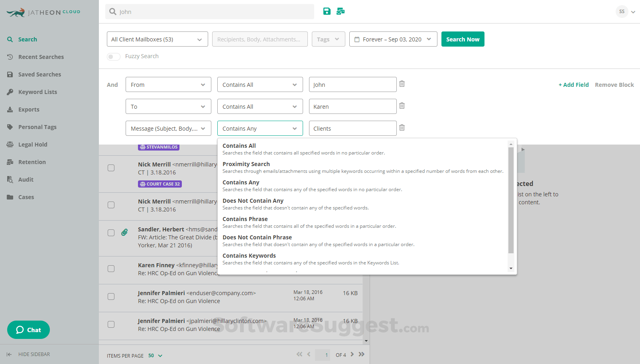
Task: Click the email export icon beside the save icon
Action: pos(340,11)
